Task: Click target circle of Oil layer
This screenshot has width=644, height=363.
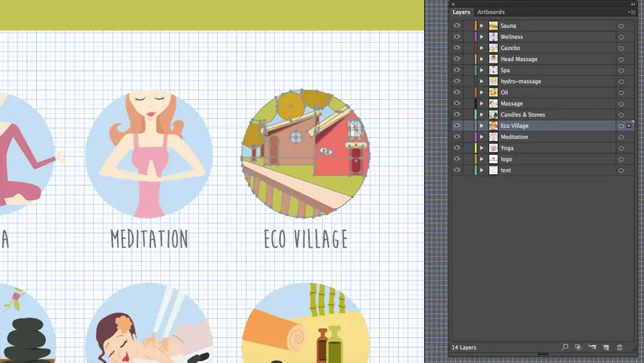Action: [621, 93]
